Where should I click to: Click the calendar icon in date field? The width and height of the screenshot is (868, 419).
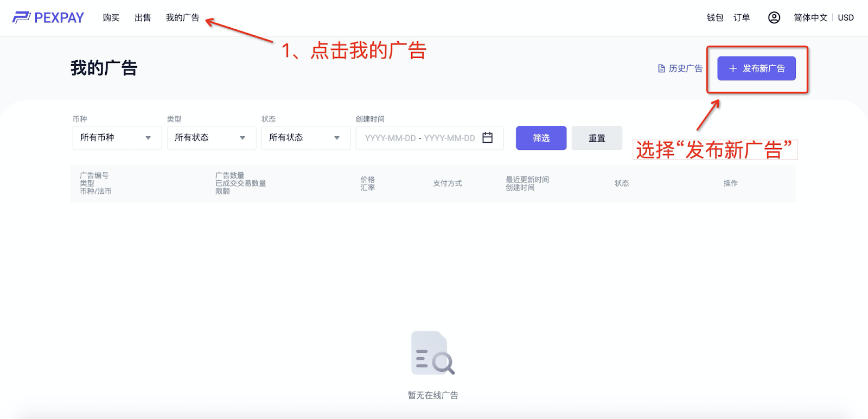487,138
